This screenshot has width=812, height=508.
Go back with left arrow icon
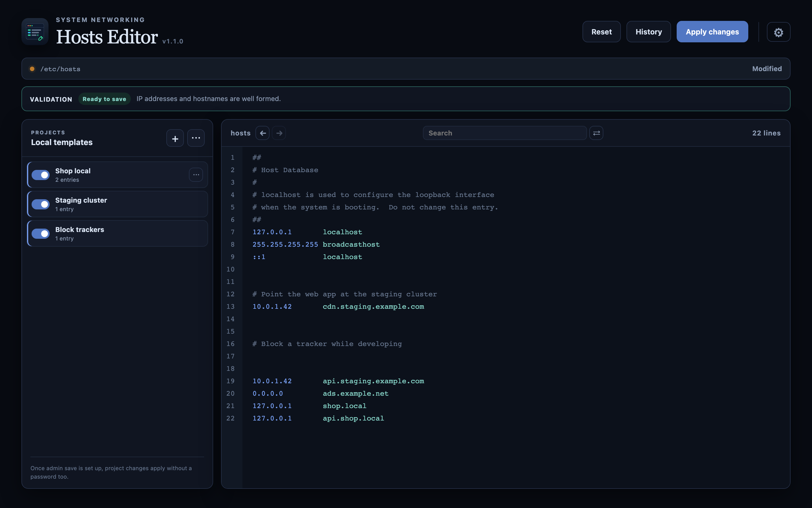(263, 133)
